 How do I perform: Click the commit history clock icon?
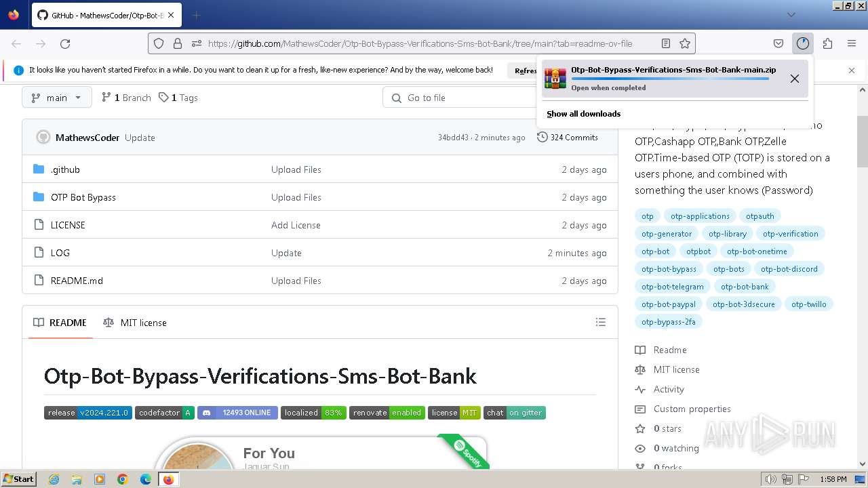pos(542,137)
